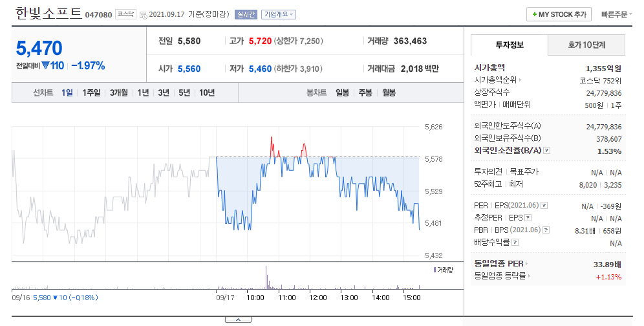Open help icon next to BPS(2021.06)
This screenshot has width=644, height=326.
pyautogui.click(x=546, y=230)
